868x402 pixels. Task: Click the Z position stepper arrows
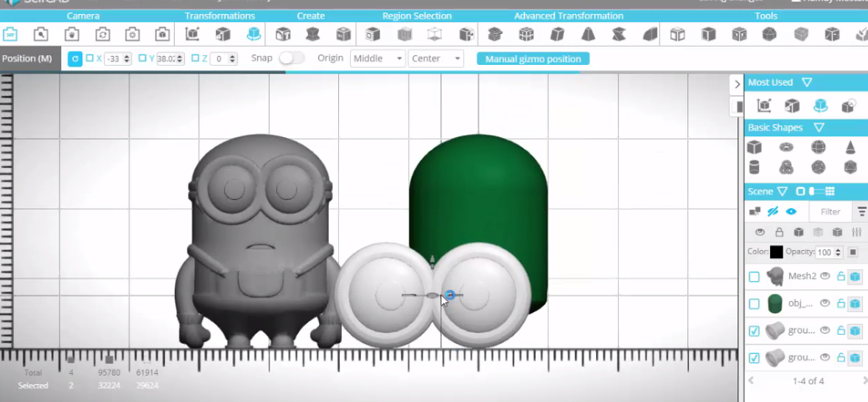[x=233, y=58]
